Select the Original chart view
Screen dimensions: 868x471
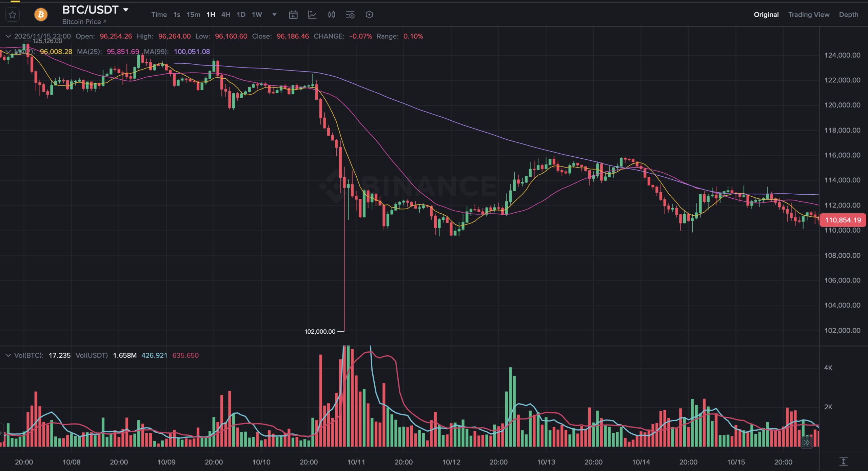[x=766, y=15]
